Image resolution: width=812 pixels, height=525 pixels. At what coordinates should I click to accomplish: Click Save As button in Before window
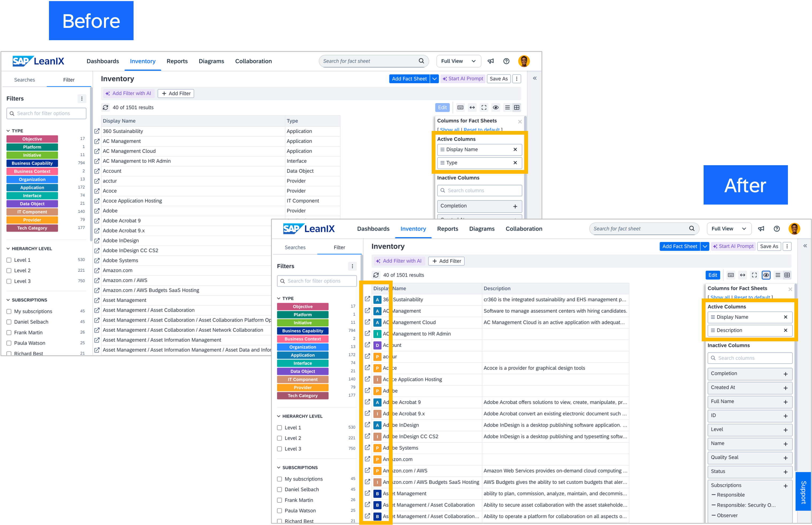tap(499, 79)
